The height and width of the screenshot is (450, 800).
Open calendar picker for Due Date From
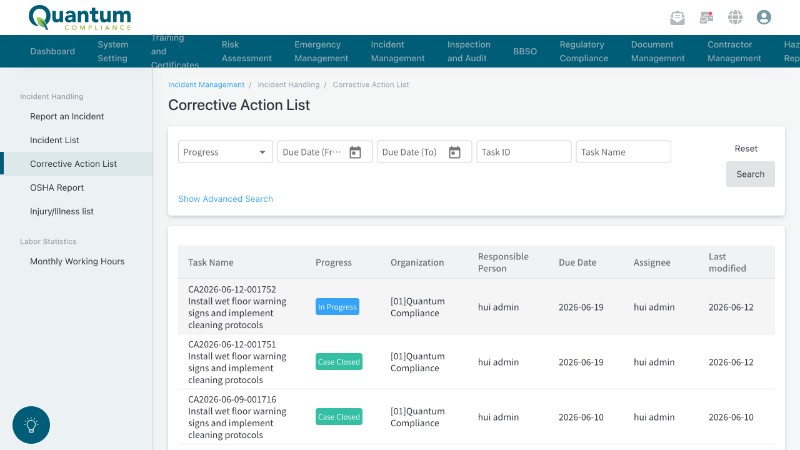click(355, 152)
